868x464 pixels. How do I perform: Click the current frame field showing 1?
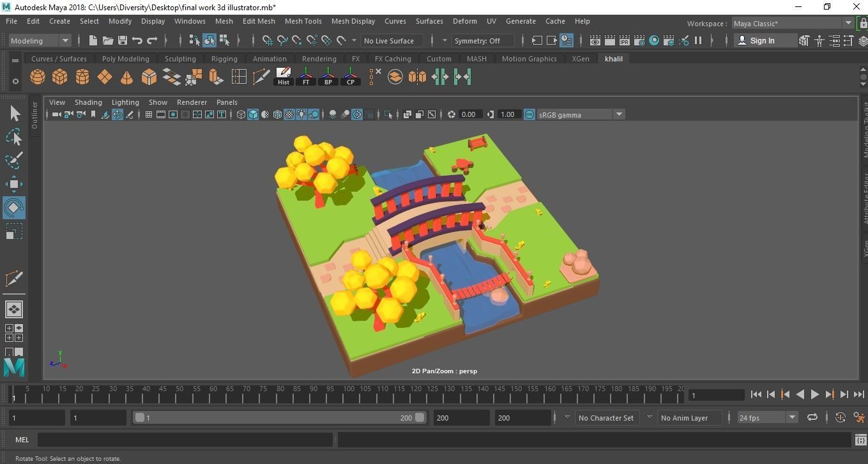(x=716, y=395)
